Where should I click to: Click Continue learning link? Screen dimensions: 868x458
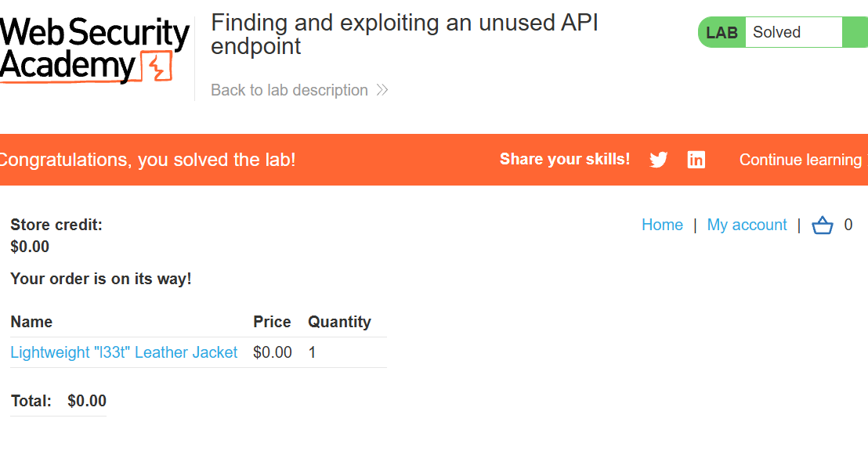point(801,160)
